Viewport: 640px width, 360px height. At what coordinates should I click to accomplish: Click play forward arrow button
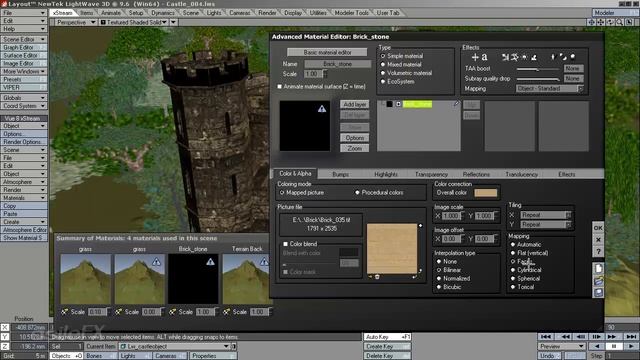631,347
